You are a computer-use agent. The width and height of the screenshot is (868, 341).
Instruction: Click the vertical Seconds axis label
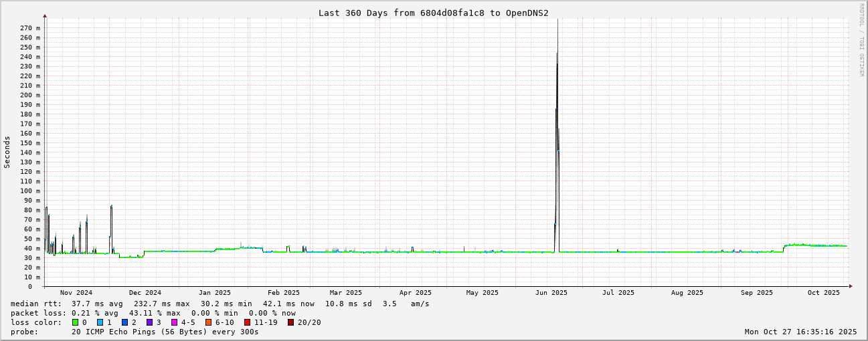(7, 152)
